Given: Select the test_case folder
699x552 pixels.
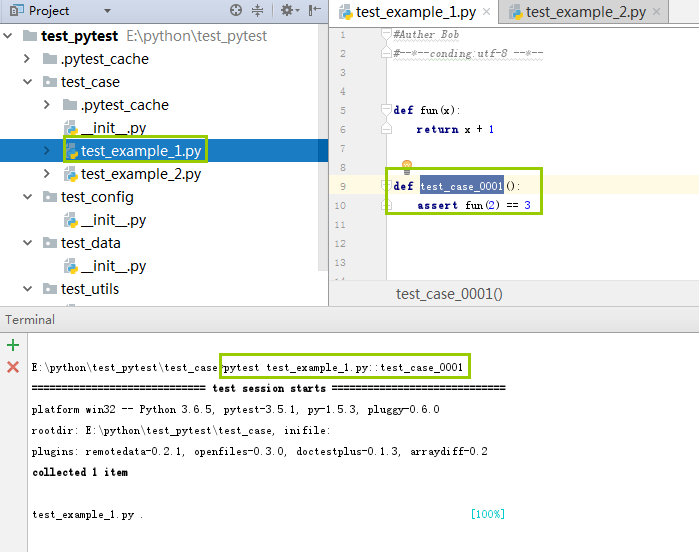Looking at the screenshot, I should [90, 82].
